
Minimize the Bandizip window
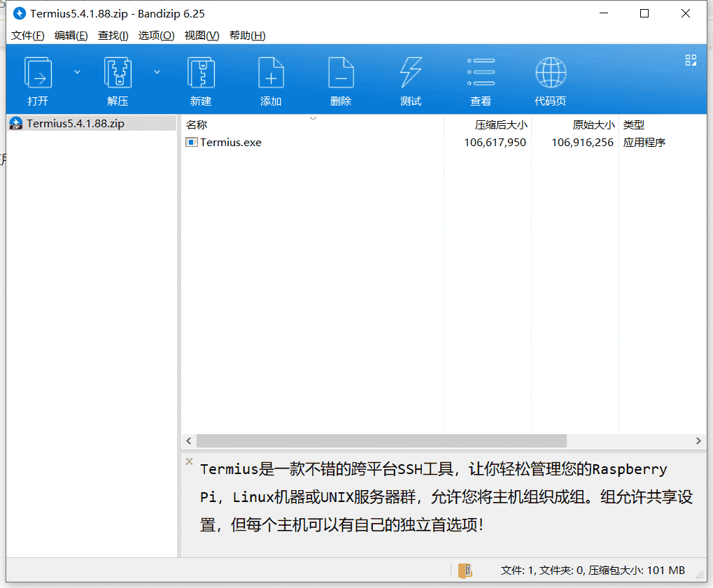tap(604, 13)
